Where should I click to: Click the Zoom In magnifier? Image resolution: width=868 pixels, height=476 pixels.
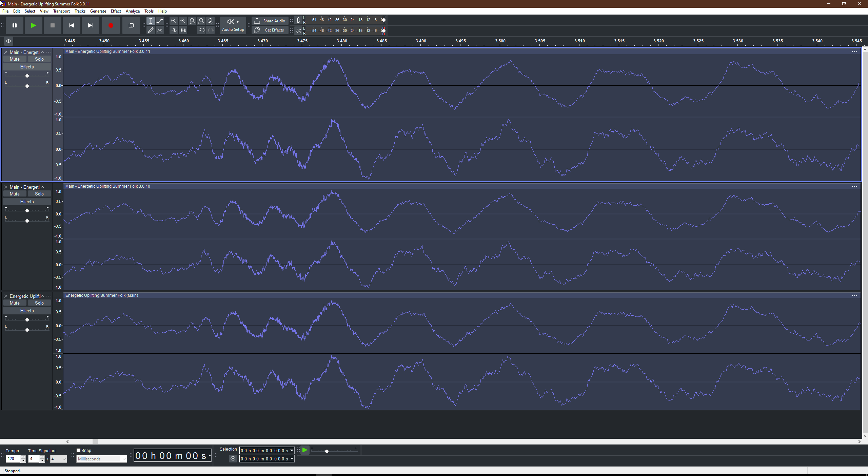[x=174, y=21]
